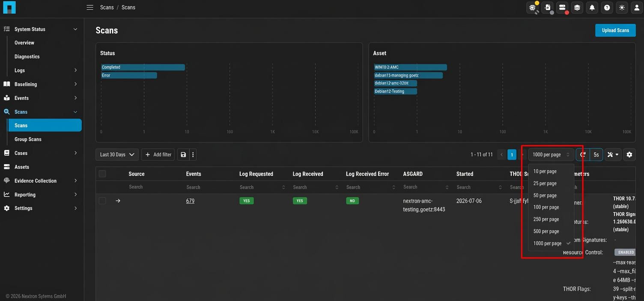The width and height of the screenshot is (644, 301).
Task: Toggle the hamburger sidebar menu icon
Action: tap(90, 7)
